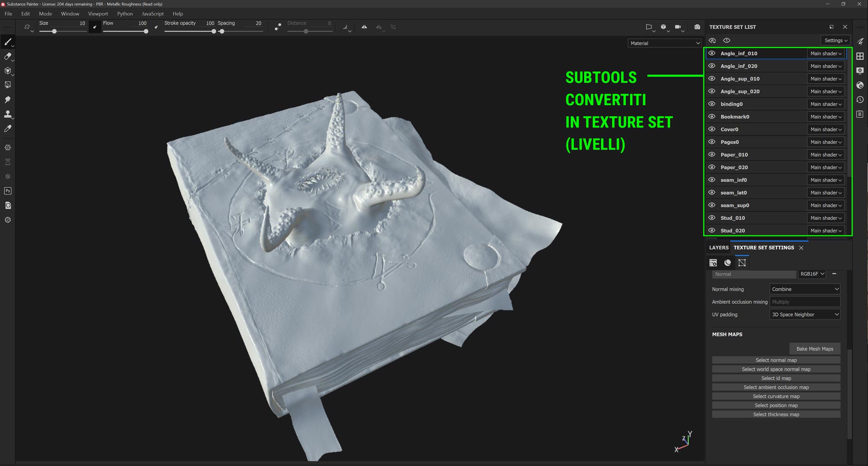Adjust the Stroke opacity slider
Viewport: 868px width, 466px height.
[189, 31]
